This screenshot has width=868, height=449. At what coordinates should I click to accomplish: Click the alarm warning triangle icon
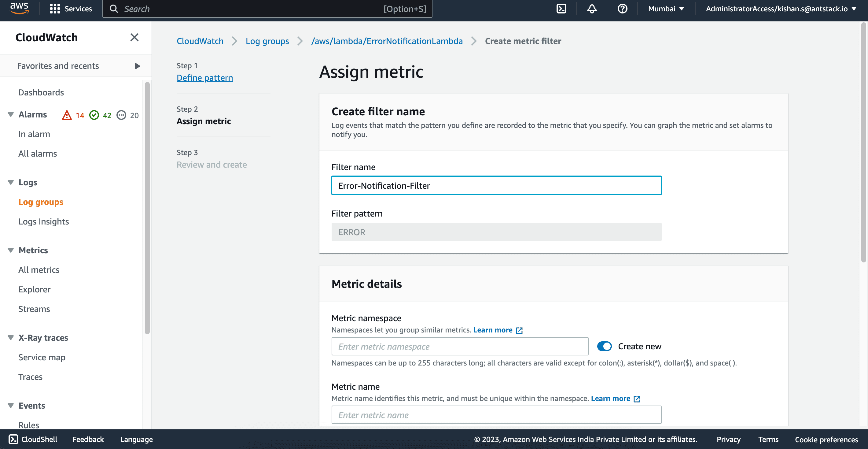[x=67, y=115]
